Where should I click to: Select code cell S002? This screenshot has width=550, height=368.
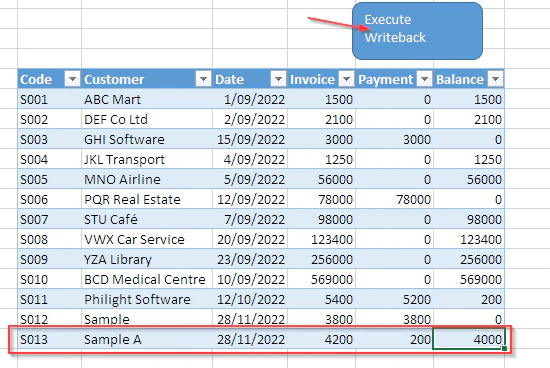pos(49,119)
